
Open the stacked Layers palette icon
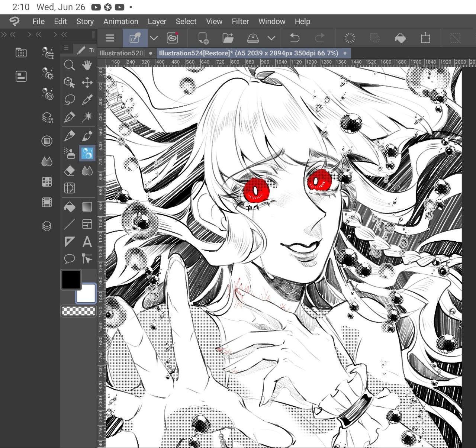point(47,226)
